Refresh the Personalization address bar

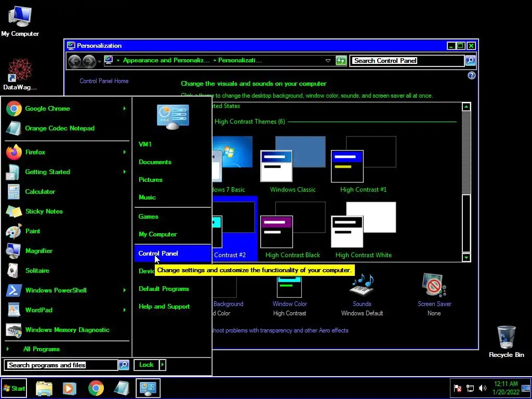(341, 61)
